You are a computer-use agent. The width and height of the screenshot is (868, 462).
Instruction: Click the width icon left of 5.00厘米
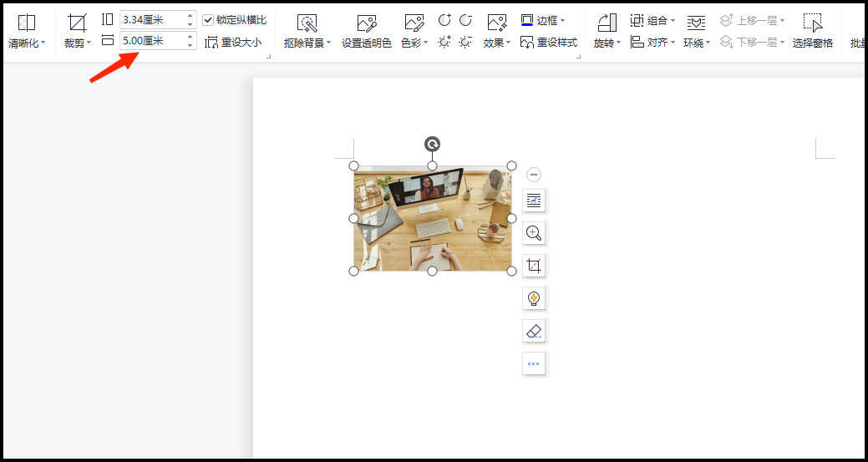coord(108,40)
